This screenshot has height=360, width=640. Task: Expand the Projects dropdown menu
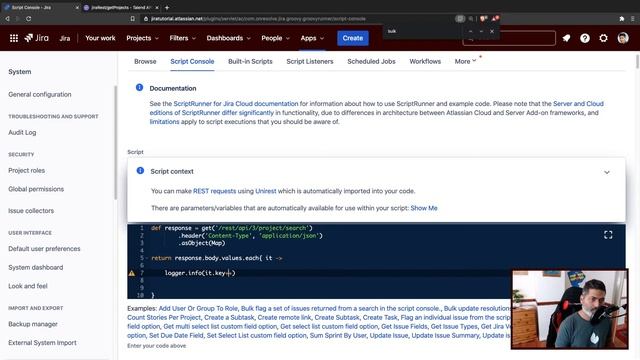pyautogui.click(x=142, y=38)
